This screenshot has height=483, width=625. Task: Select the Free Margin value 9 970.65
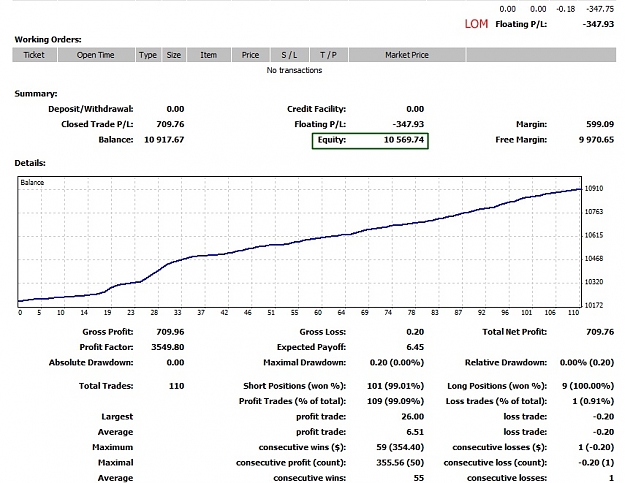[596, 140]
